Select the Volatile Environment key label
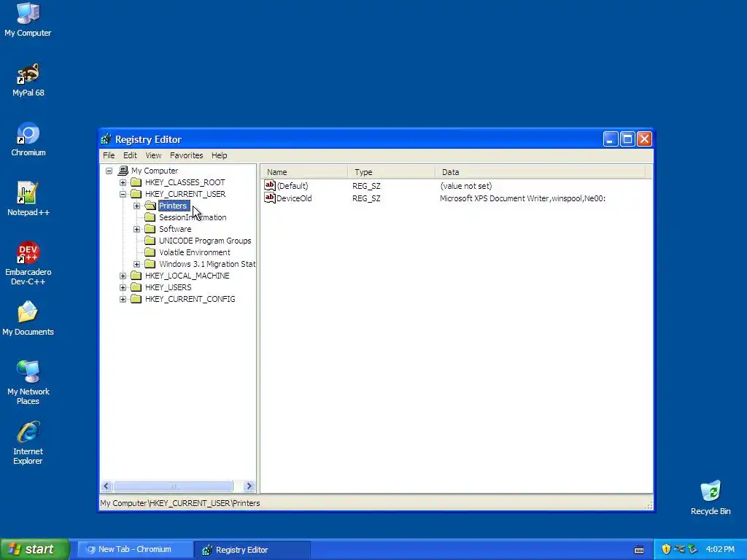The height and width of the screenshot is (560, 747). 194,252
